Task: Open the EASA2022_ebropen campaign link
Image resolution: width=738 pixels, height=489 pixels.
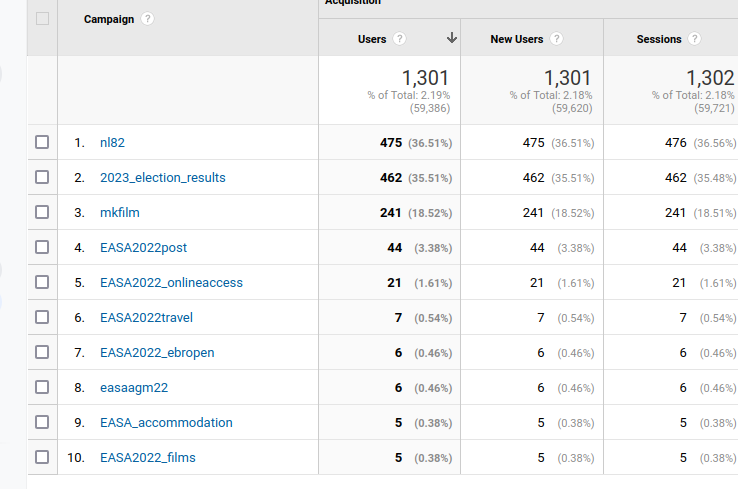Action: pyautogui.click(x=157, y=353)
